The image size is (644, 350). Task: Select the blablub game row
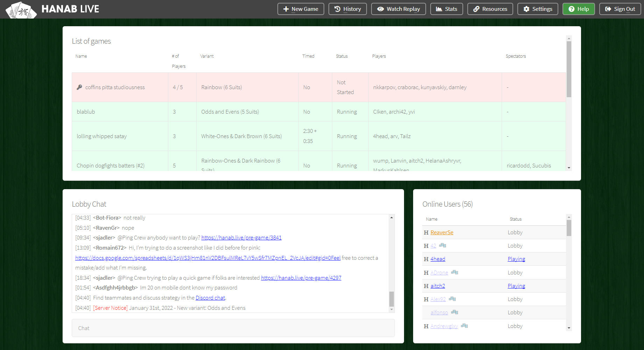(319, 112)
